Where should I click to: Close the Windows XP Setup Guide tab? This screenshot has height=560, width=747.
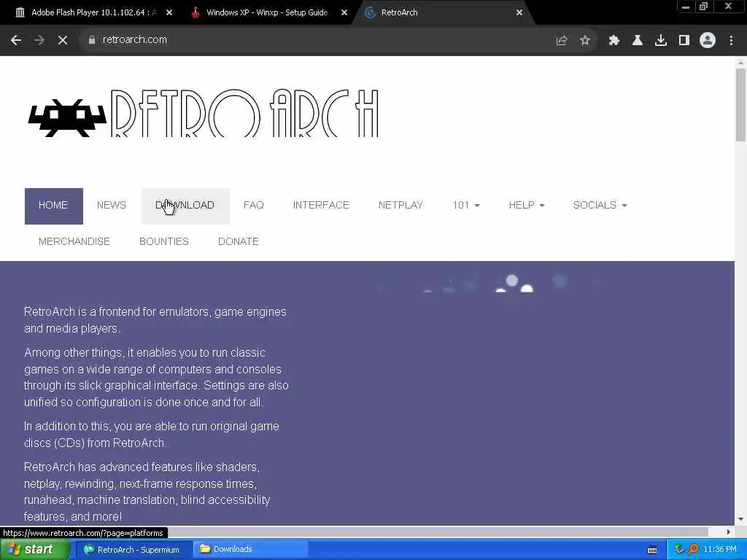[x=344, y=12]
